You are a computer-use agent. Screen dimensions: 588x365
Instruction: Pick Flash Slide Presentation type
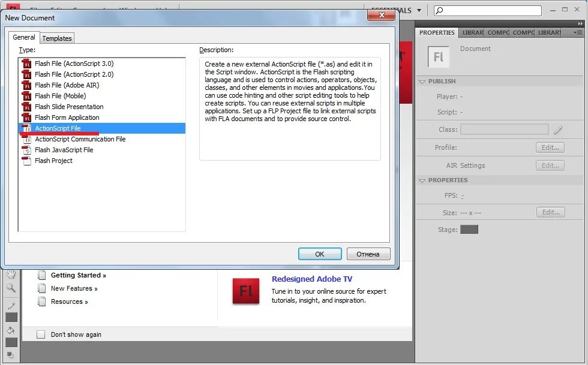click(x=101, y=107)
